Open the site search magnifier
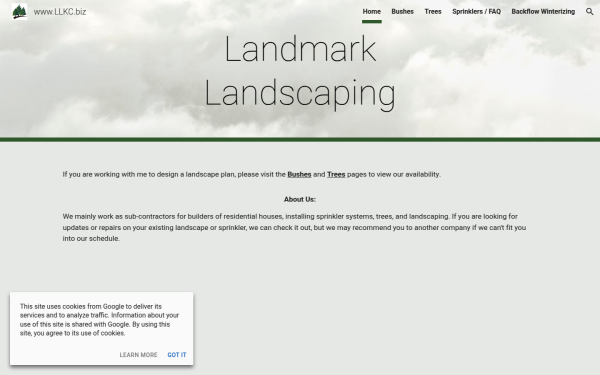600x375 pixels. point(590,11)
